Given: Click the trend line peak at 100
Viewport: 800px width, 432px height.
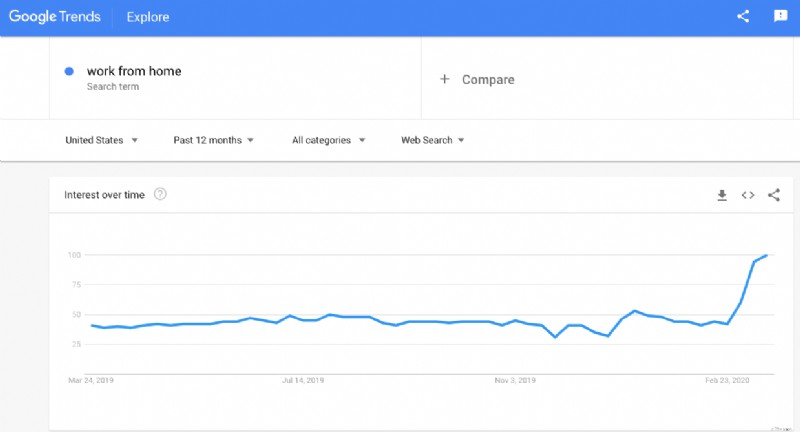Looking at the screenshot, I should point(766,256).
